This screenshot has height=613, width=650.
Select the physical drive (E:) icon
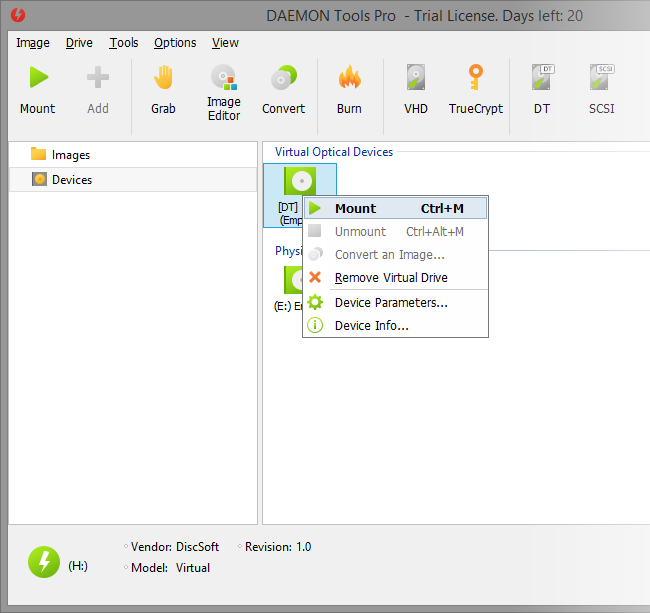click(293, 280)
